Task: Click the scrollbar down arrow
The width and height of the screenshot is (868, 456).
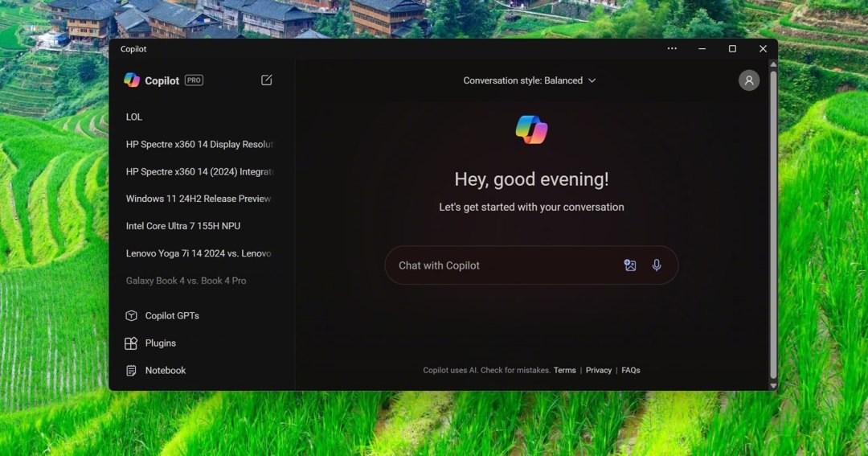Action: 773,386
